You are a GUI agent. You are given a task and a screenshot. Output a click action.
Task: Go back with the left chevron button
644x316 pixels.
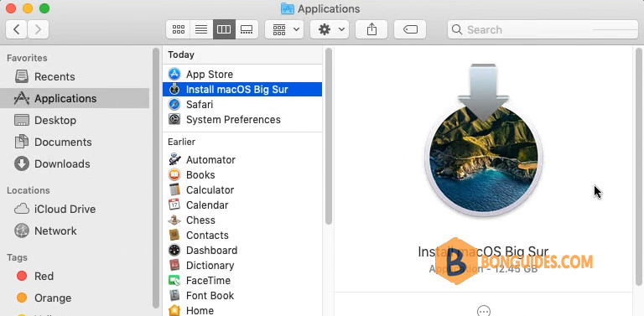point(17,29)
